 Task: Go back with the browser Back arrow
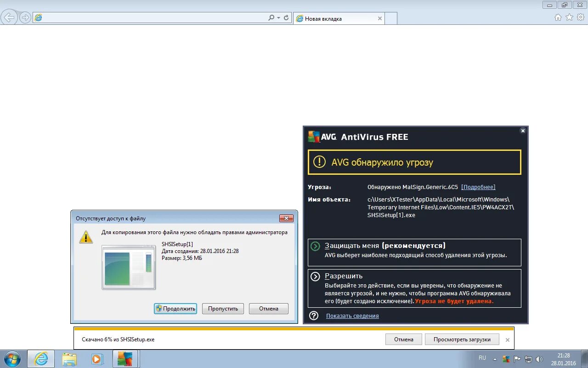click(x=9, y=17)
